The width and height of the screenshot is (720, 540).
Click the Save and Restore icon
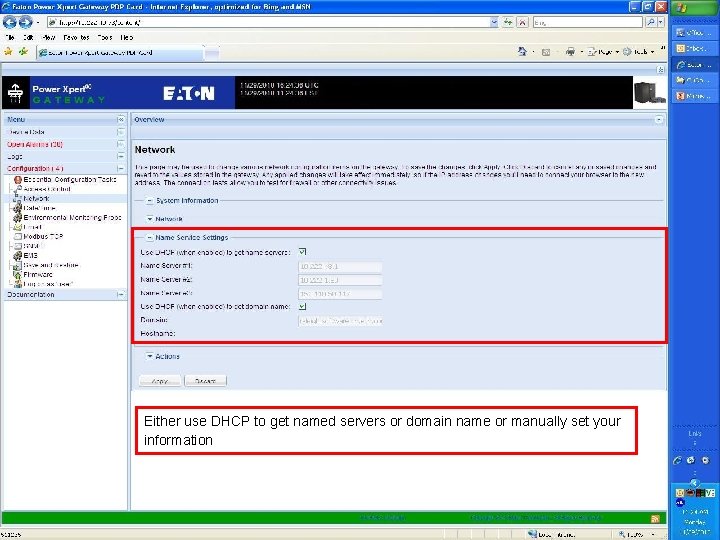[x=17, y=265]
